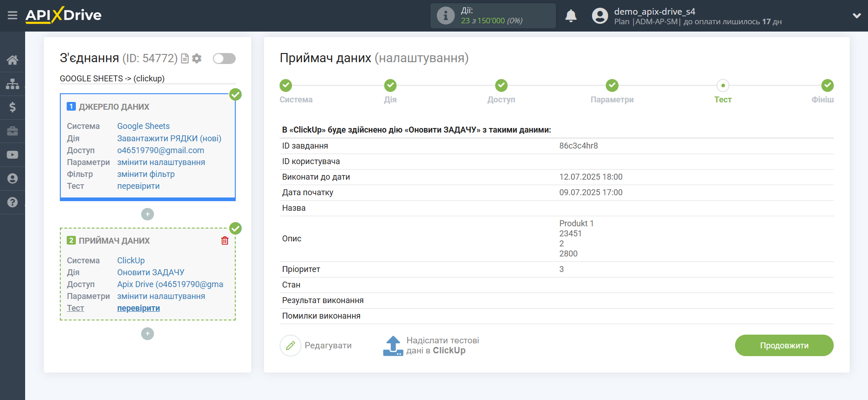Viewport: 868px width, 400px height.
Task: Open the briefcase icon in sidebar
Action: click(12, 131)
